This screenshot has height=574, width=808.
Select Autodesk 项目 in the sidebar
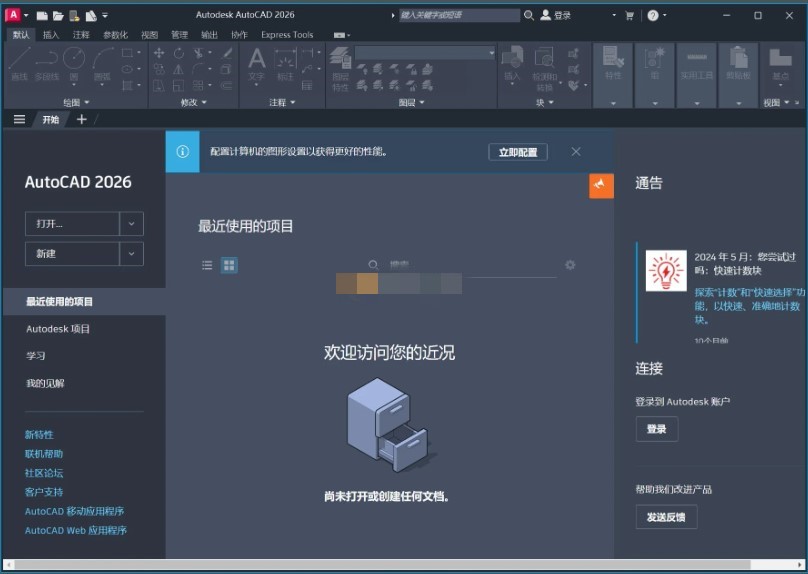pos(58,329)
